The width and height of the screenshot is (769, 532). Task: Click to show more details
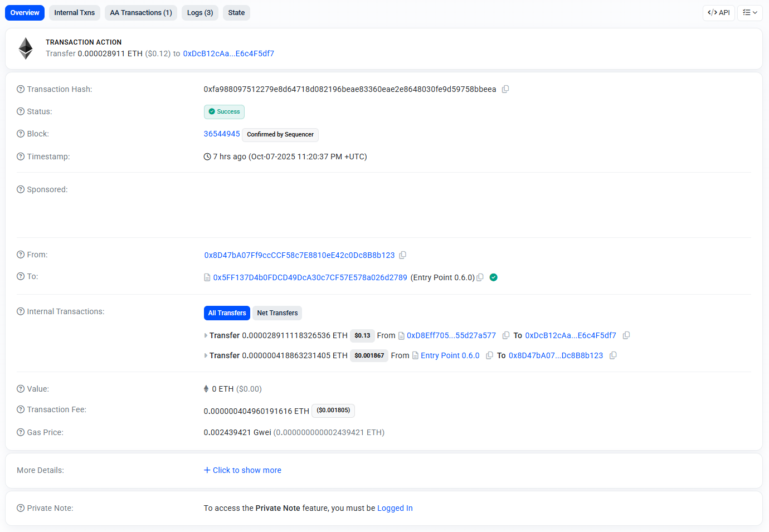coord(242,470)
